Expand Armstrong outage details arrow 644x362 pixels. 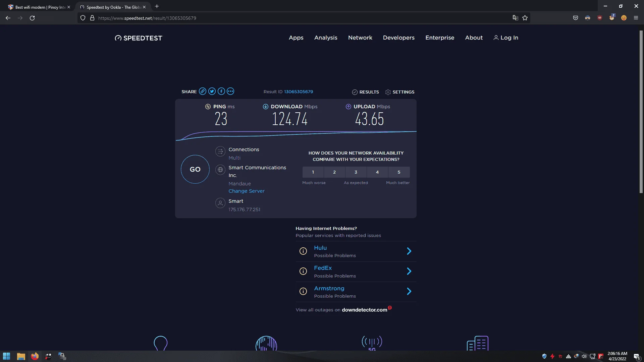click(x=409, y=291)
